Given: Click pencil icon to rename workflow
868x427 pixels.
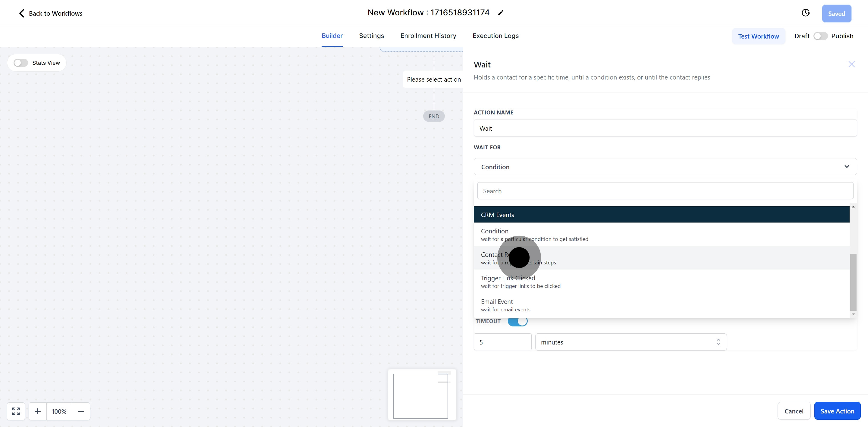Looking at the screenshot, I should point(501,13).
